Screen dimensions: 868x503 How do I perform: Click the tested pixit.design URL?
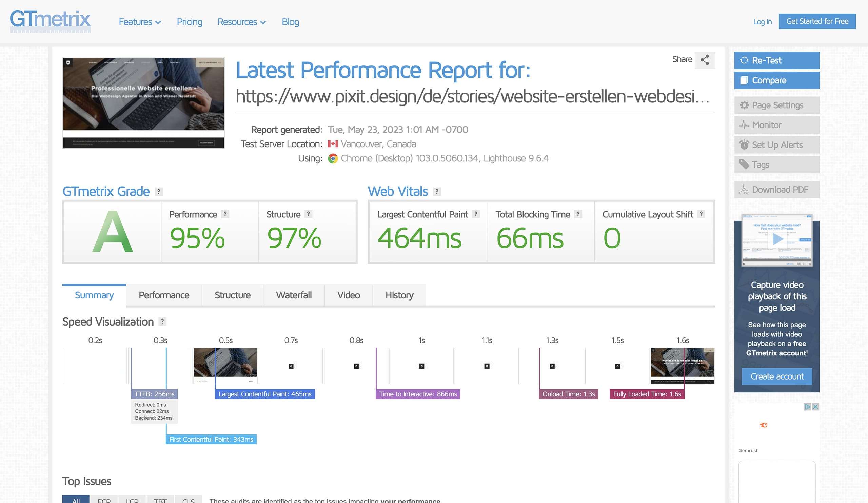[x=473, y=96]
